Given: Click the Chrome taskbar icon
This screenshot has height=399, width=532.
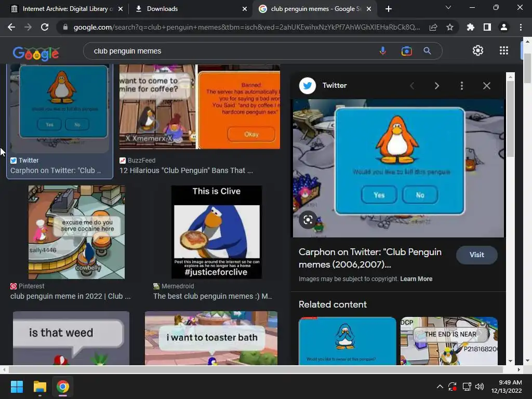Looking at the screenshot, I should pyautogui.click(x=63, y=387).
